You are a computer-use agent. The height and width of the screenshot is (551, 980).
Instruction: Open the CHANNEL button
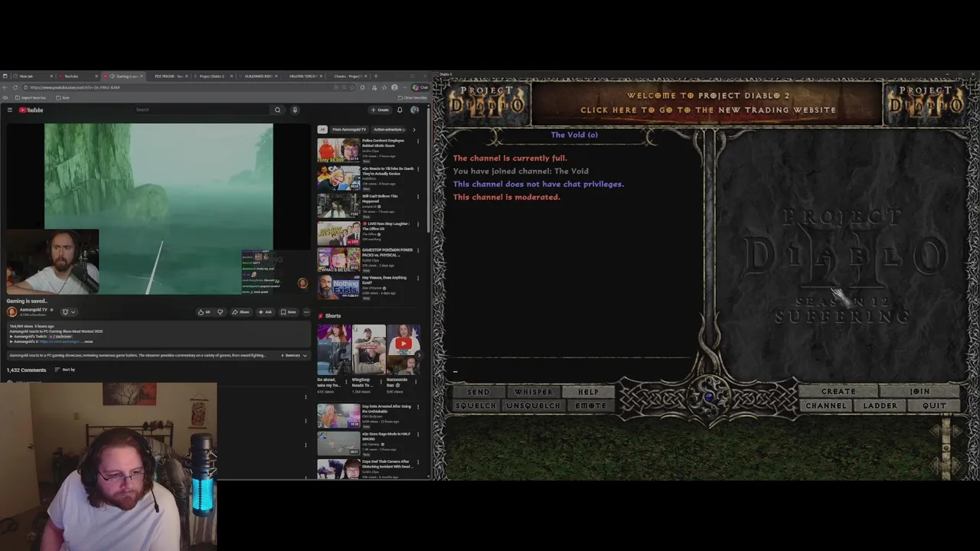(825, 406)
